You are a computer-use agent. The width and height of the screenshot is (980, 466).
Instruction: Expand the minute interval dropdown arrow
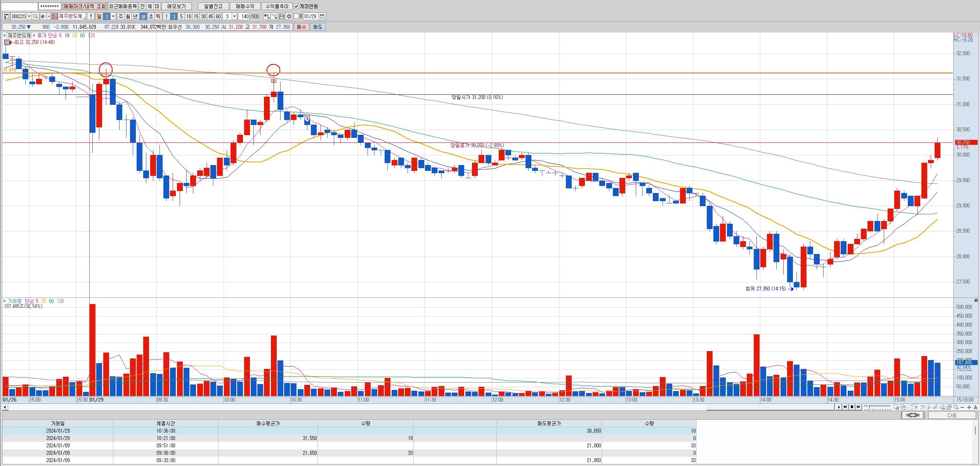234,16
